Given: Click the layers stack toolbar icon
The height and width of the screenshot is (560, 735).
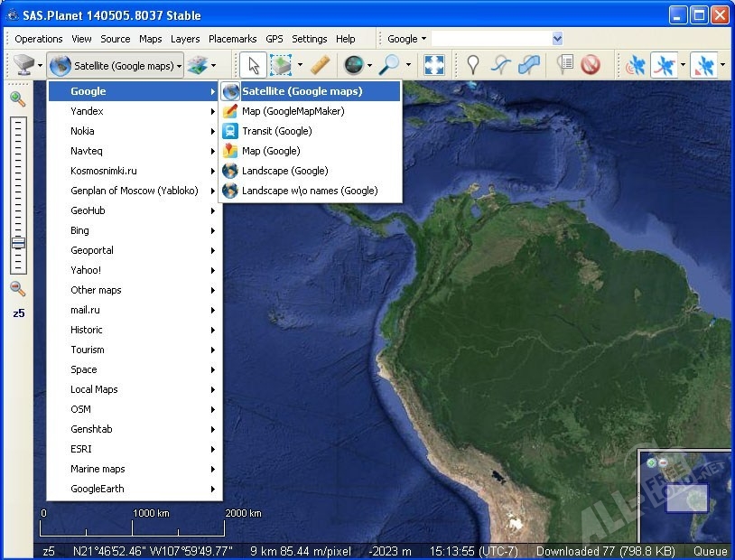Looking at the screenshot, I should pos(197,65).
